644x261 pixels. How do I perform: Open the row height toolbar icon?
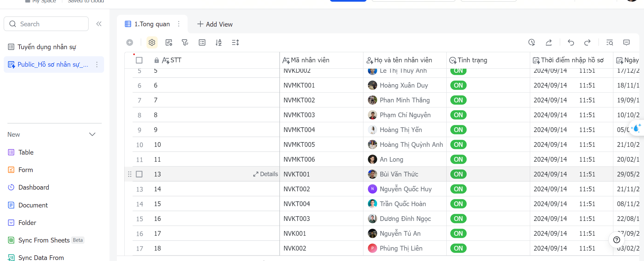pos(235,42)
